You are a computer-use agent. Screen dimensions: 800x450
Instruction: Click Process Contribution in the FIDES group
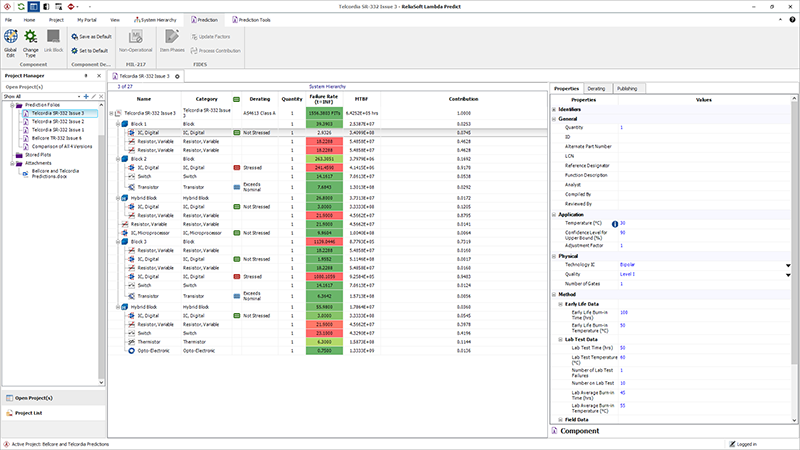click(x=215, y=51)
